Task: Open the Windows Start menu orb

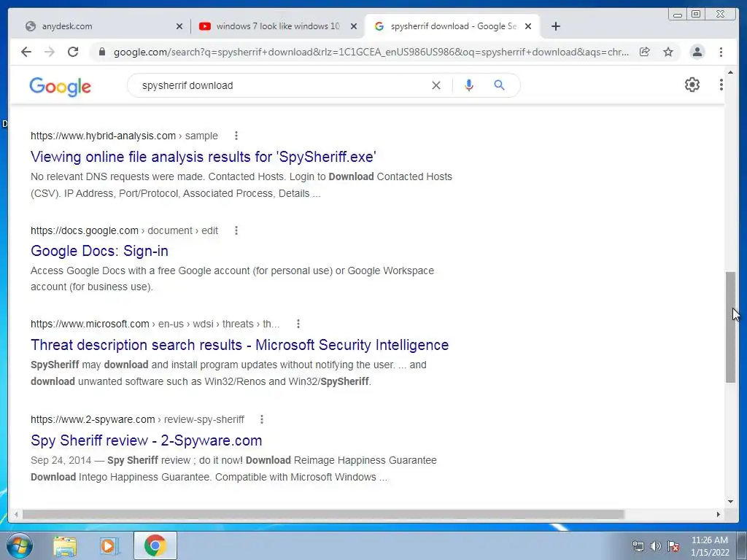Action: point(19,545)
